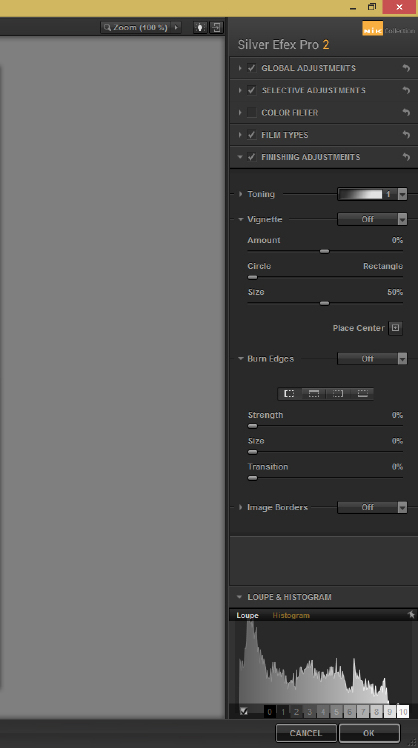Click the Vignette Size 50% value
Viewport: 418px width, 748px height.
[x=395, y=292]
